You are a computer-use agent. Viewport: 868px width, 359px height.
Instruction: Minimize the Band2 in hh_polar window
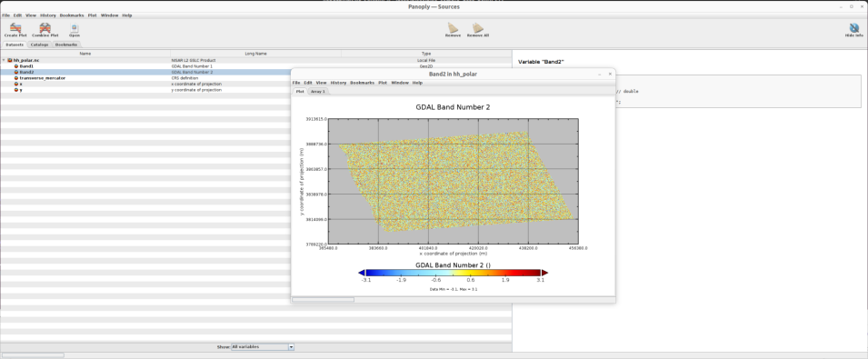click(600, 74)
